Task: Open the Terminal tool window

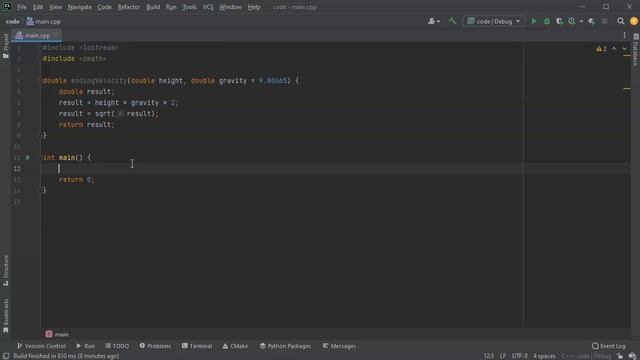Action: [x=197, y=346]
